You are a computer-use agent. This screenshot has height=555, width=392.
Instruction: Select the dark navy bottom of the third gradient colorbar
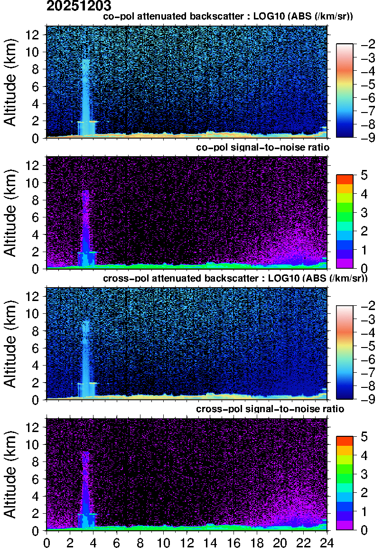(345, 394)
